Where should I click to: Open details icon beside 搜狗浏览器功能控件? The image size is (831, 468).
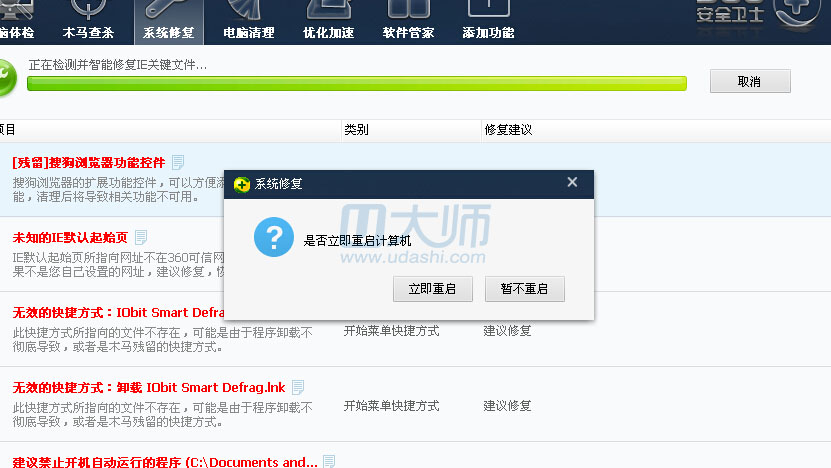(x=178, y=162)
